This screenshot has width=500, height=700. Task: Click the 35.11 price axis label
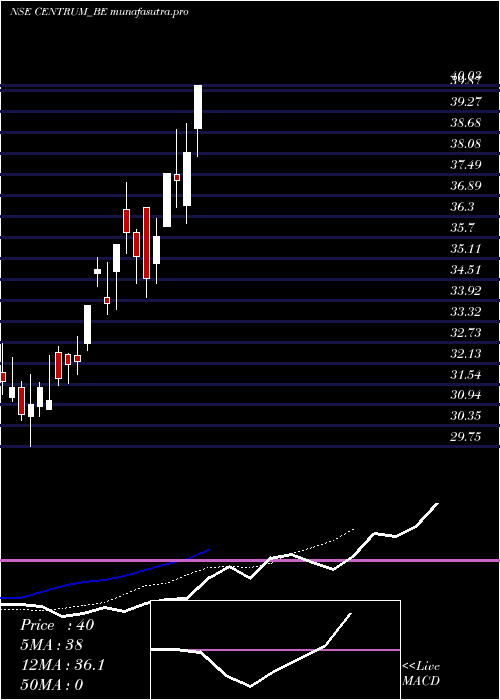466,249
